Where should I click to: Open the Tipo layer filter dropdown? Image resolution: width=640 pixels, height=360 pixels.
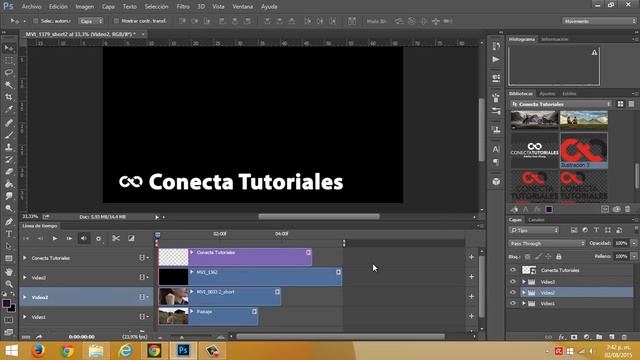[534, 230]
